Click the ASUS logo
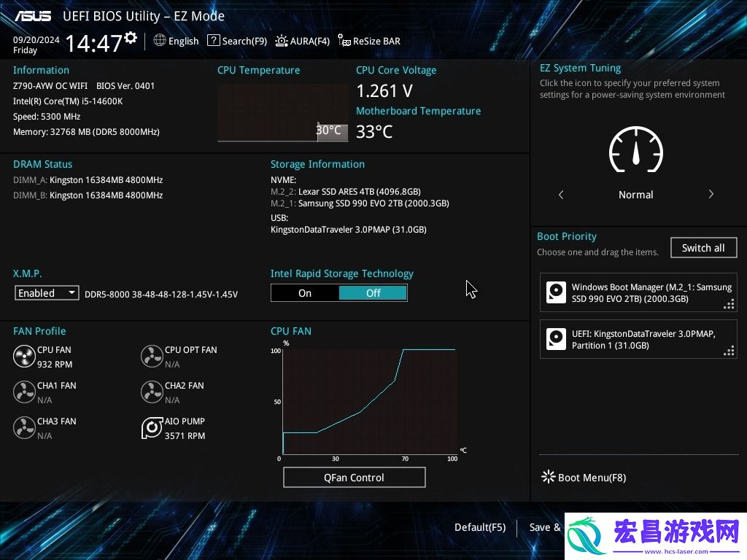This screenshot has height=560, width=747. [33, 16]
